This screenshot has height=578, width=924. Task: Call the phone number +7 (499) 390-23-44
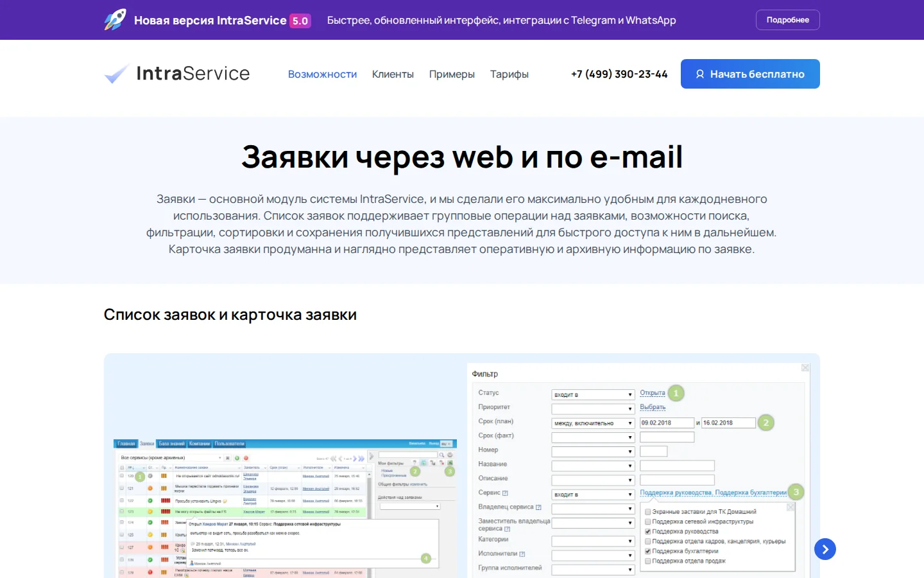[x=619, y=74]
